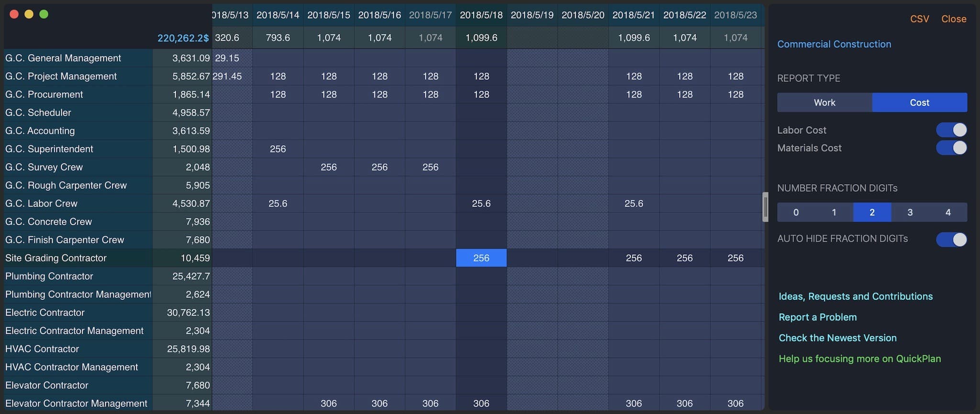Close the report panel

pyautogui.click(x=953, y=19)
